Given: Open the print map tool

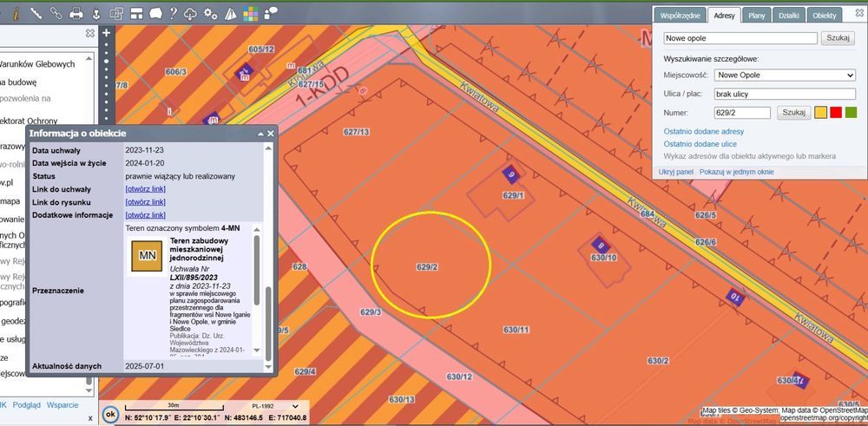Looking at the screenshot, I should click(x=76, y=13).
